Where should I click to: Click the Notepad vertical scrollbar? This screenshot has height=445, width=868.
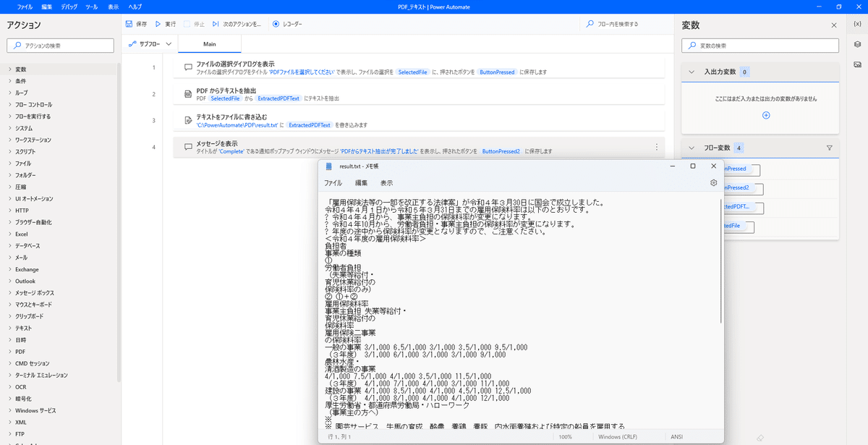coord(720,260)
